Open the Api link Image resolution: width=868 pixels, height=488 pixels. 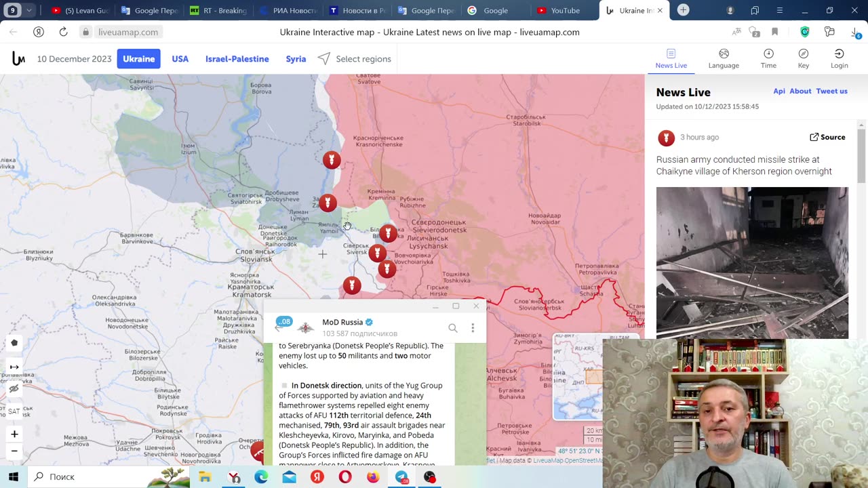(779, 91)
